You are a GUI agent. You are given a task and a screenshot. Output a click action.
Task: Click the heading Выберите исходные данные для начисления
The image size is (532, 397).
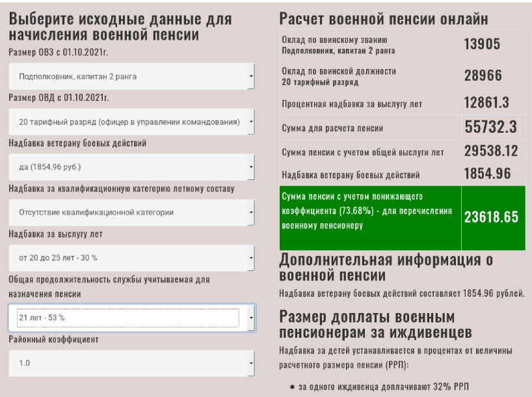pos(120,27)
